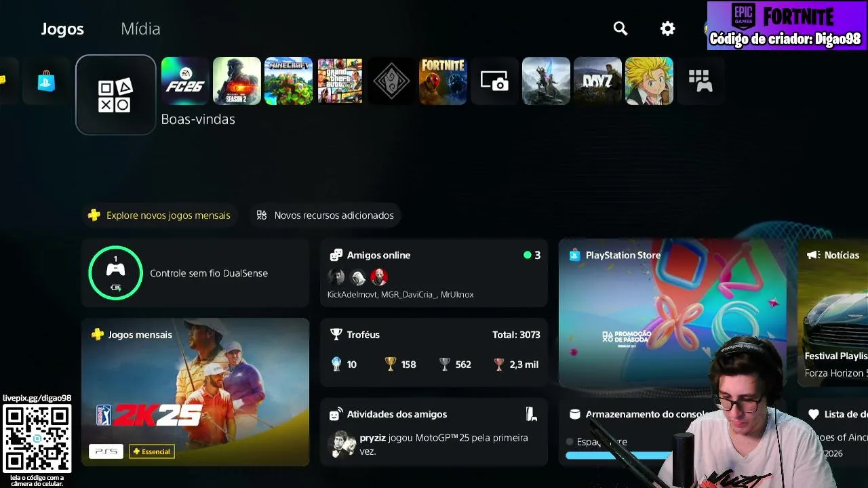Launch the DayZ game tile
This screenshot has width=868, height=488.
(x=597, y=81)
